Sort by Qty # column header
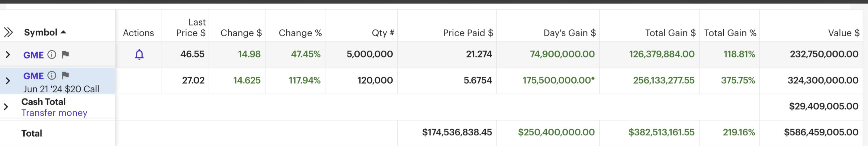Image resolution: width=868 pixels, height=146 pixels. 383,33
